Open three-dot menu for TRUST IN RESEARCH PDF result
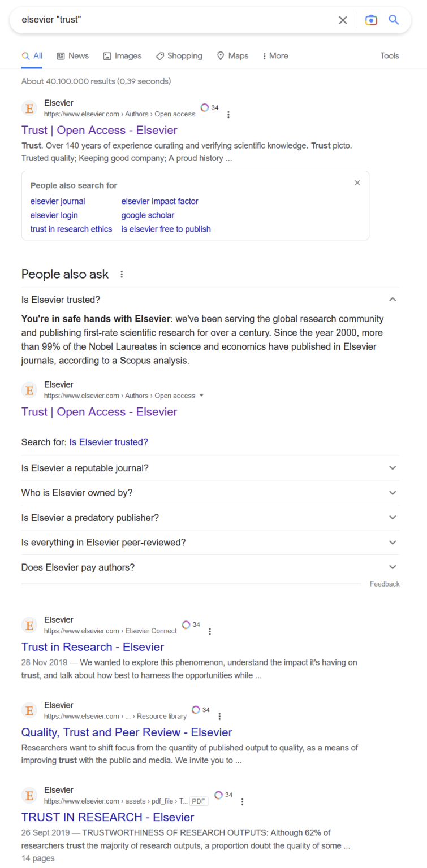 242,801
